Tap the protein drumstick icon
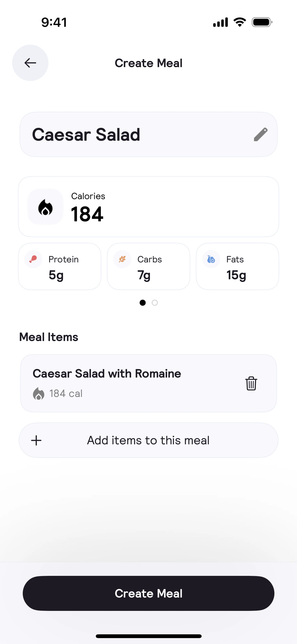Screen dimensions: 297x644 pos(33,259)
